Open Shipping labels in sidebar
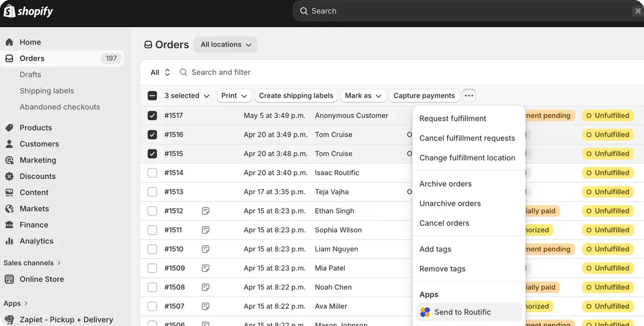This screenshot has height=326, width=644. (x=47, y=91)
